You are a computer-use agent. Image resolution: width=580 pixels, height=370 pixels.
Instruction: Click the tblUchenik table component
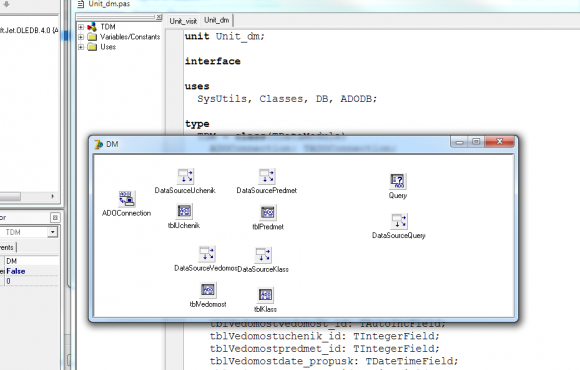coord(184,211)
